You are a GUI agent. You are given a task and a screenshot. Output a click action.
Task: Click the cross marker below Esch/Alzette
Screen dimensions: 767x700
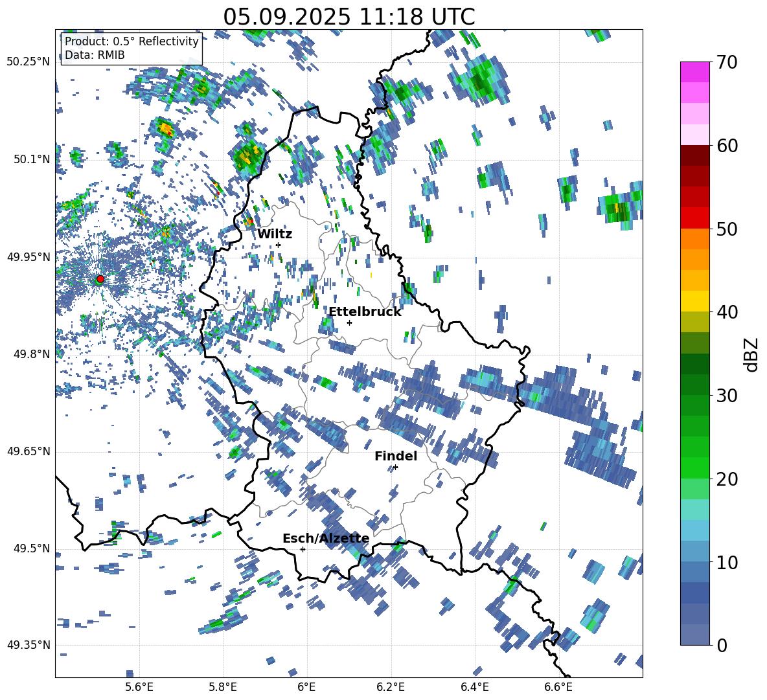pyautogui.click(x=303, y=549)
